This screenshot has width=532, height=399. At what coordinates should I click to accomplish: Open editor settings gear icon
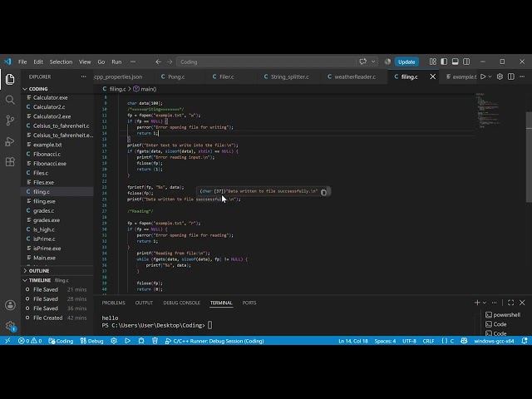500,76
